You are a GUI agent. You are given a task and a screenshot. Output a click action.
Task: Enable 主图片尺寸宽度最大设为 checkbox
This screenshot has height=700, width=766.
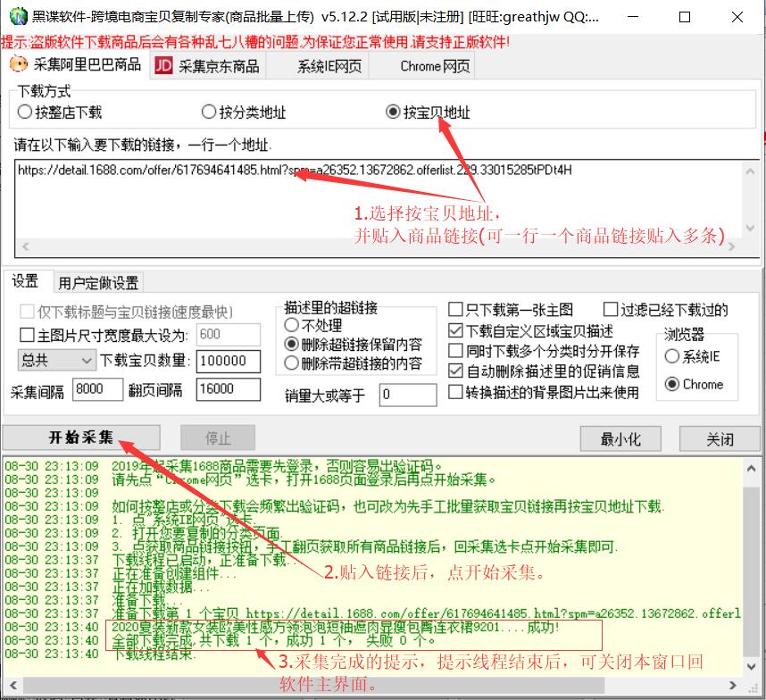pos(104,336)
